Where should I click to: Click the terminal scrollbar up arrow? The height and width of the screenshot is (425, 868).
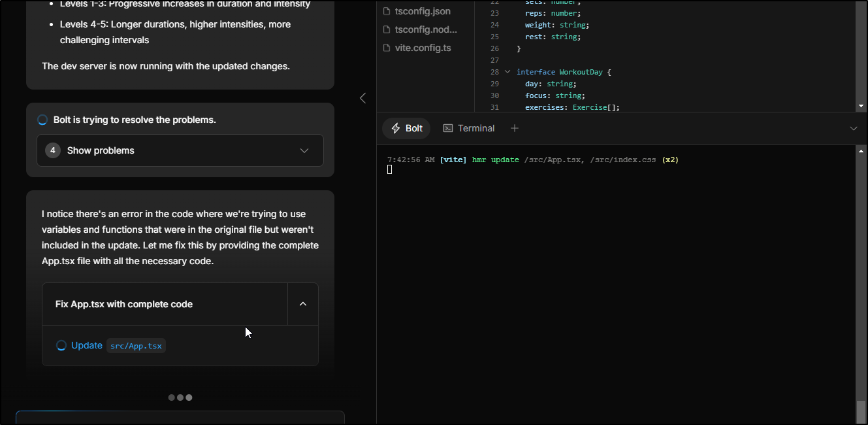click(x=861, y=150)
